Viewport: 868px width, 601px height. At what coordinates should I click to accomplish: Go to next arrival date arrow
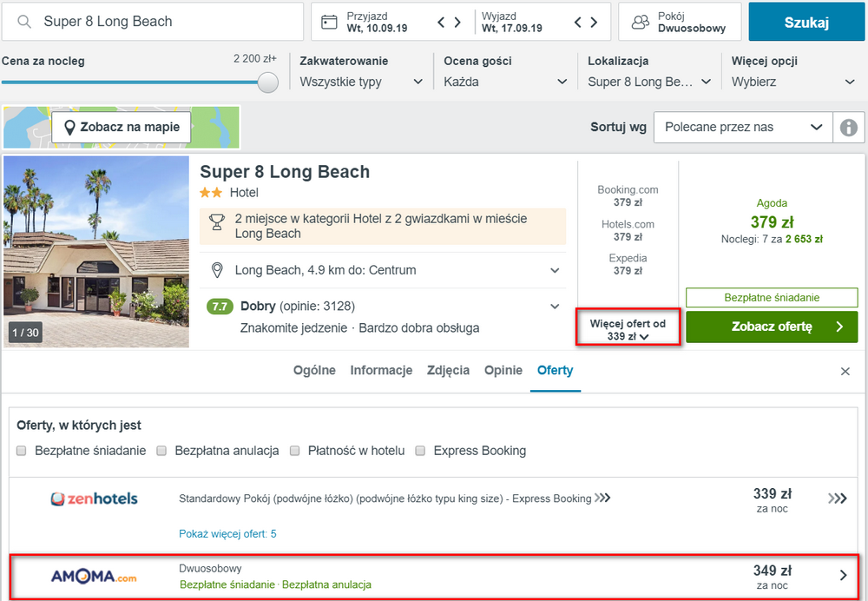[457, 23]
